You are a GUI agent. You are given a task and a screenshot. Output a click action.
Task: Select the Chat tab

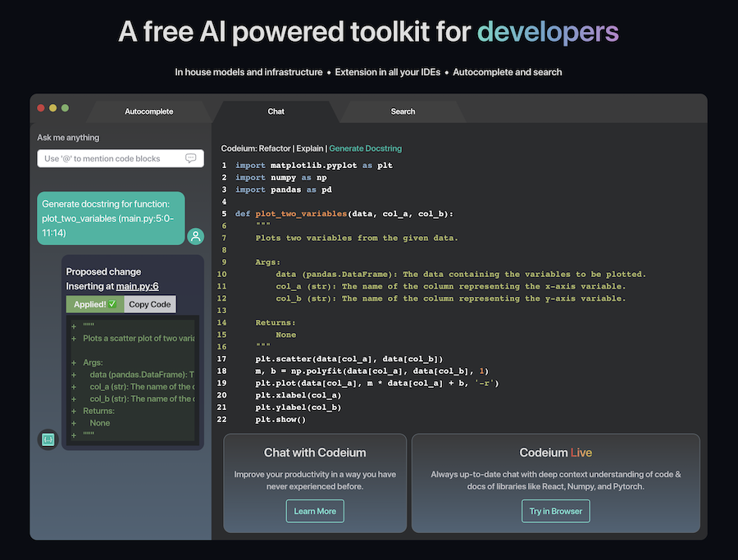tap(276, 112)
